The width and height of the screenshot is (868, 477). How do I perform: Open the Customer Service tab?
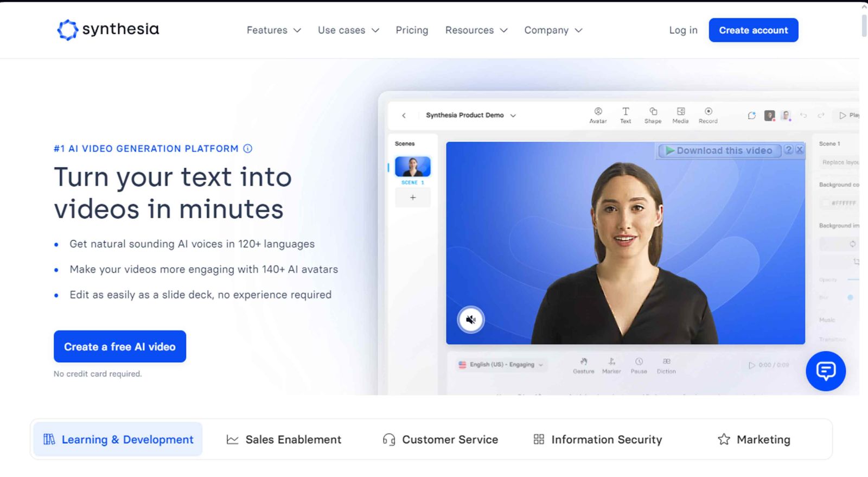point(440,440)
